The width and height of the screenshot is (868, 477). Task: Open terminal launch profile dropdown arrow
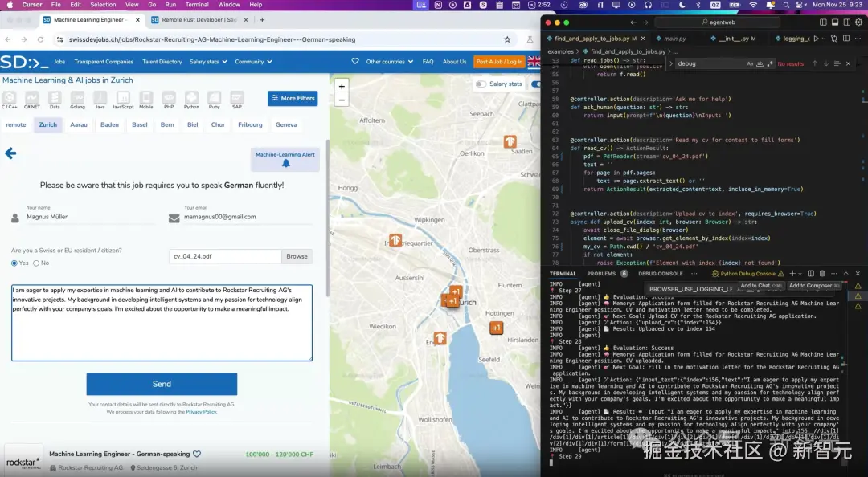(800, 273)
